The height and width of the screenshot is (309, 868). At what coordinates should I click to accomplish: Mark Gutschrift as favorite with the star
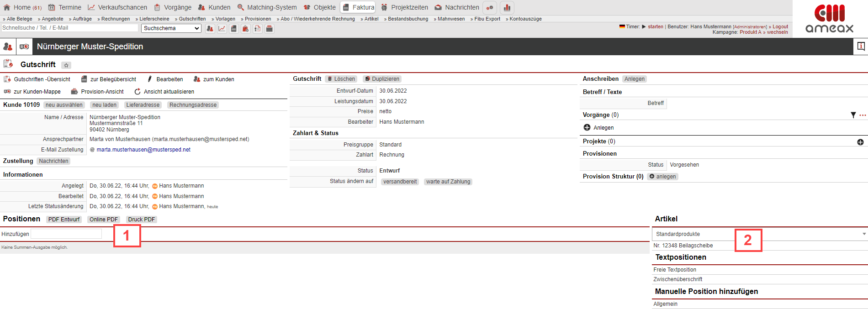point(66,65)
